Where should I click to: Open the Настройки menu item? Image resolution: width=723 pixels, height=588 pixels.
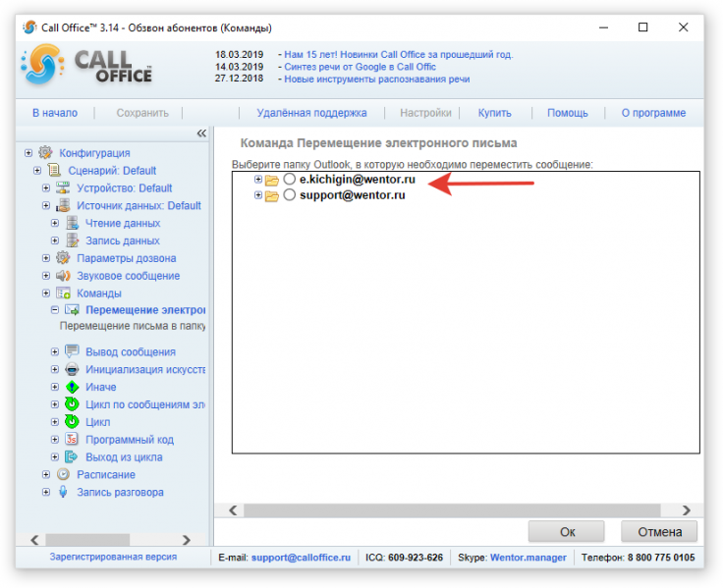pyautogui.click(x=425, y=113)
